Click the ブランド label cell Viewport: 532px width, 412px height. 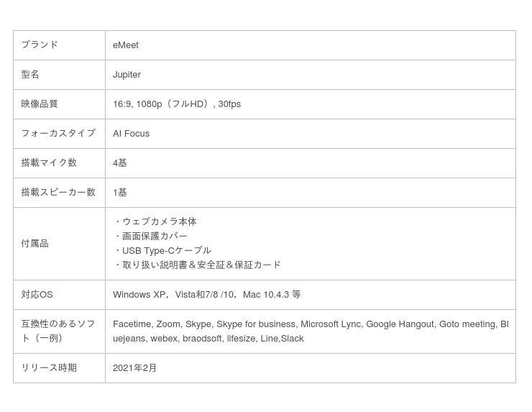[40, 45]
